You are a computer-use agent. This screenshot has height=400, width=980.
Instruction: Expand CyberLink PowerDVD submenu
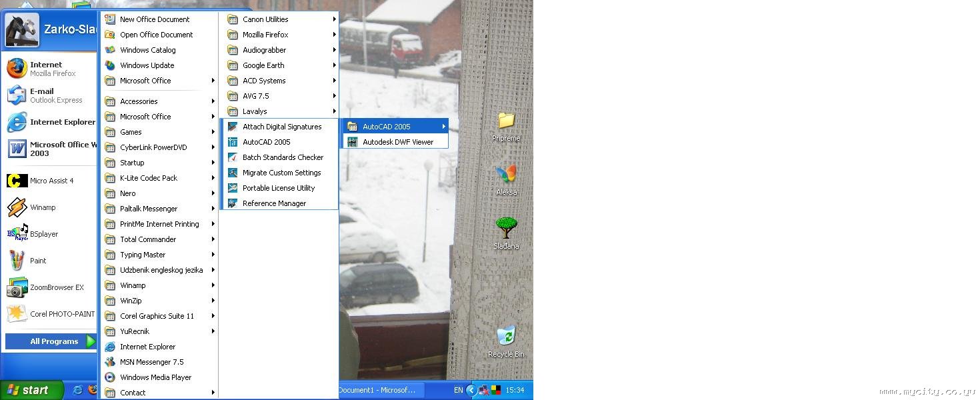point(160,147)
